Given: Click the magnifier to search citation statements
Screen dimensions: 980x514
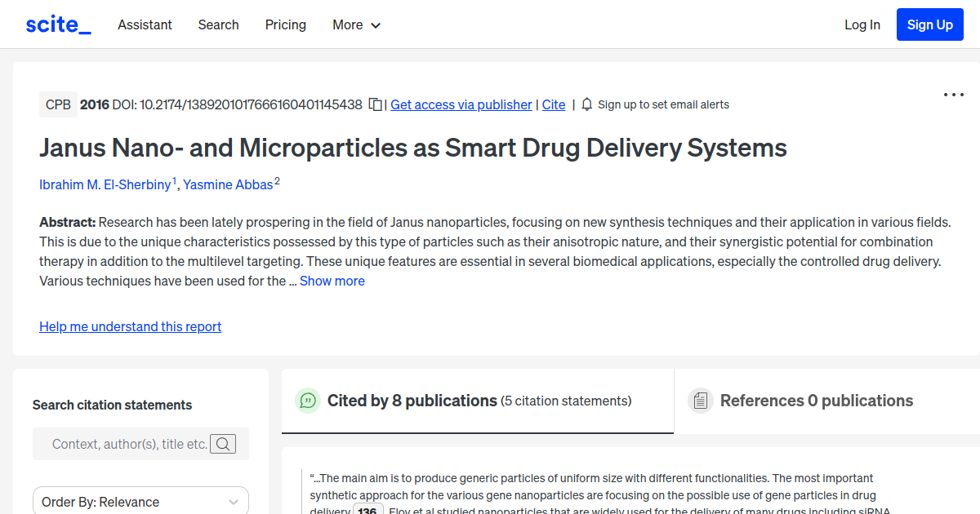Looking at the screenshot, I should [222, 444].
